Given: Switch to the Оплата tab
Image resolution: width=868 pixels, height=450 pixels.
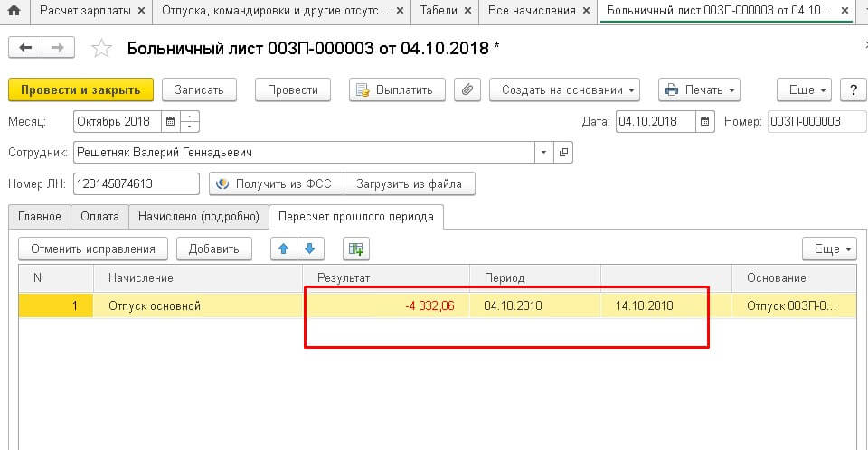Looking at the screenshot, I should (x=99, y=216).
